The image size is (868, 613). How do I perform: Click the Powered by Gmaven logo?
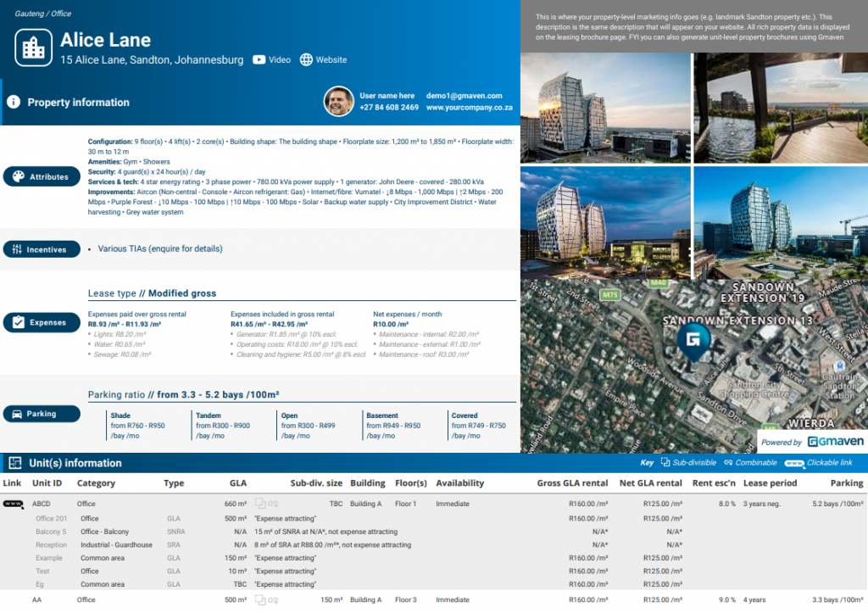tap(814, 442)
